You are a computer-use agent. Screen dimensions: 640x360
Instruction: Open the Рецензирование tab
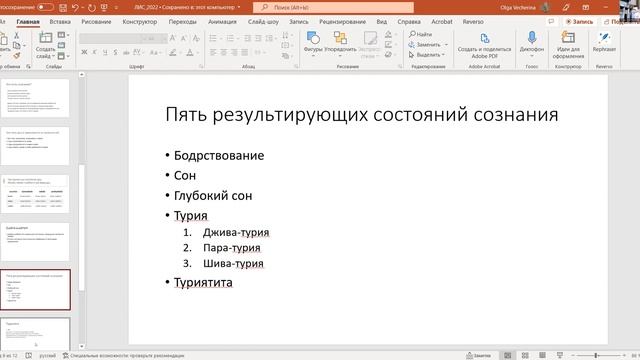(x=342, y=22)
